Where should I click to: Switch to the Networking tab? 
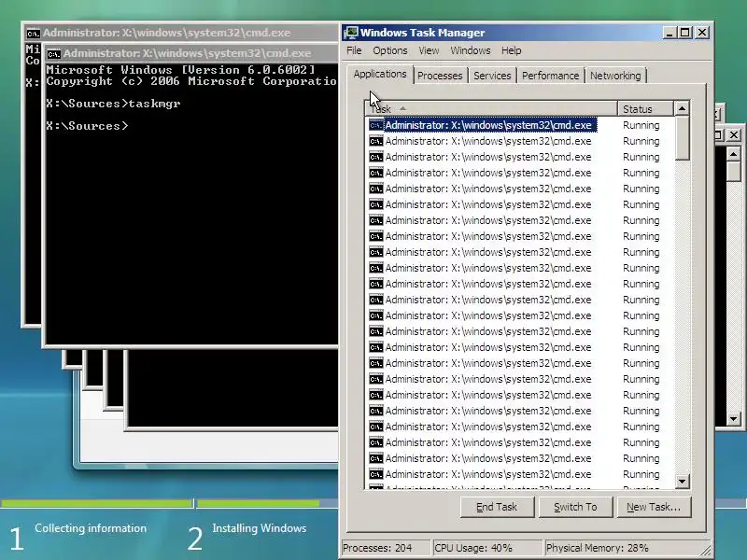pos(615,76)
